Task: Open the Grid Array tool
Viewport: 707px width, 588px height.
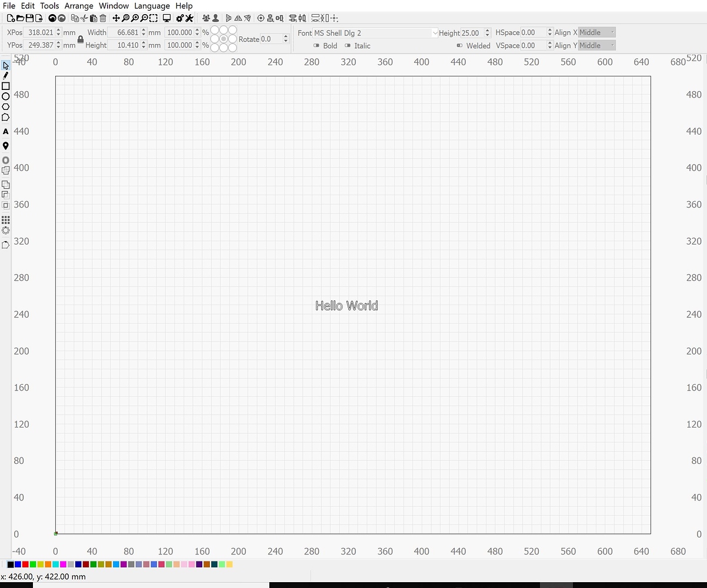Action: click(x=6, y=220)
